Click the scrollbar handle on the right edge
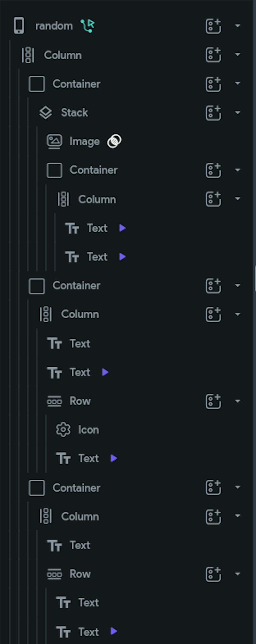This screenshot has width=256, height=644. (255, 279)
